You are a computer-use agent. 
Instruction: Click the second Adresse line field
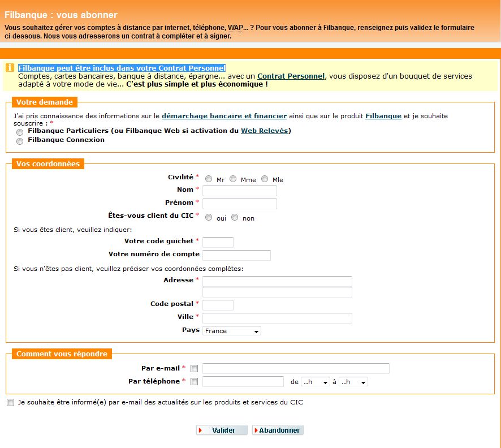tap(277, 292)
